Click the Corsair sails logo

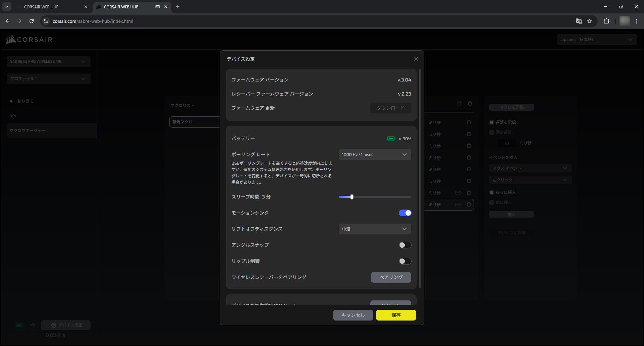[x=11, y=40]
